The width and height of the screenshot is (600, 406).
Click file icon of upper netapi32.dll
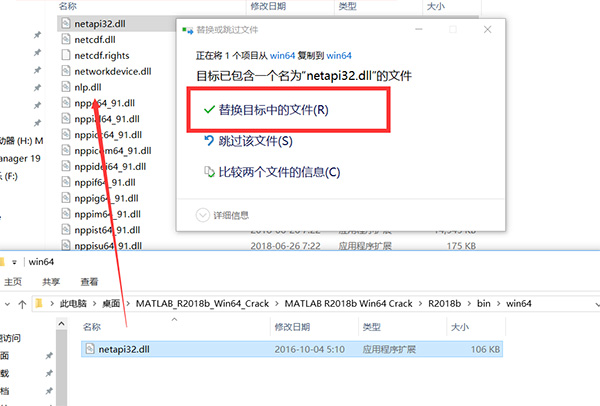click(66, 23)
